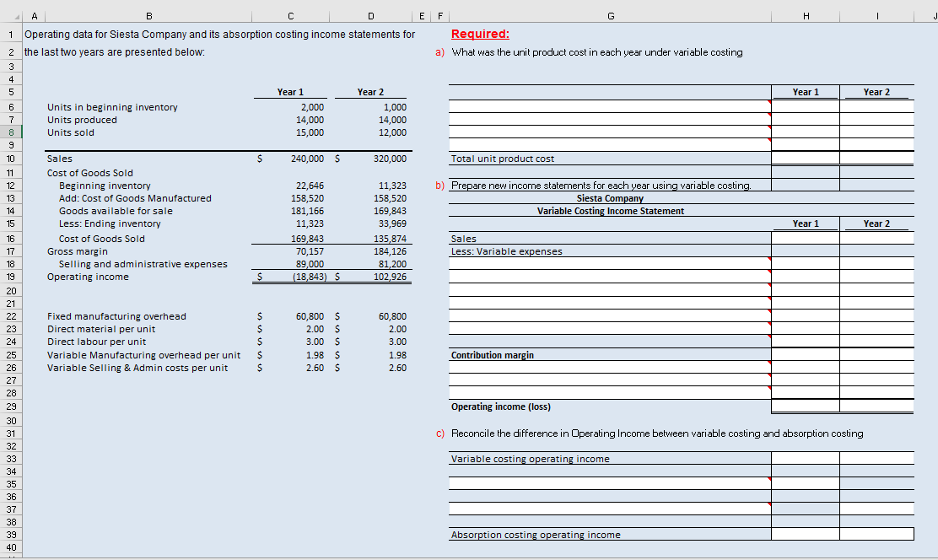The width and height of the screenshot is (938, 560).
Task: Click a red comment indicator in the answer table
Action: [768, 108]
